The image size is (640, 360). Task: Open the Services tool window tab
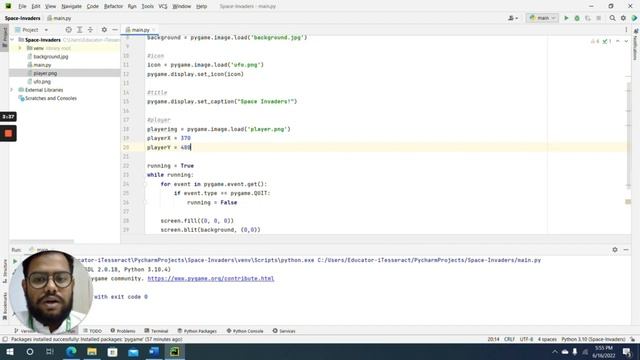[284, 331]
